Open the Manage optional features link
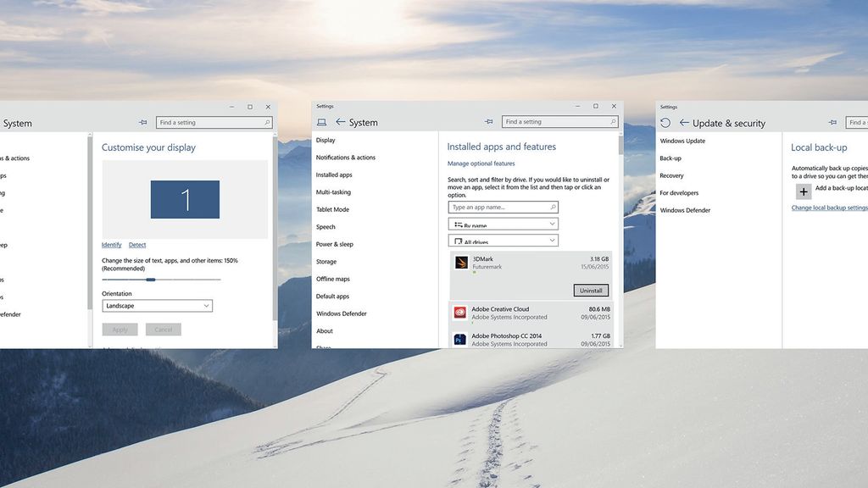Image resolution: width=868 pixels, height=488 pixels. coord(481,163)
